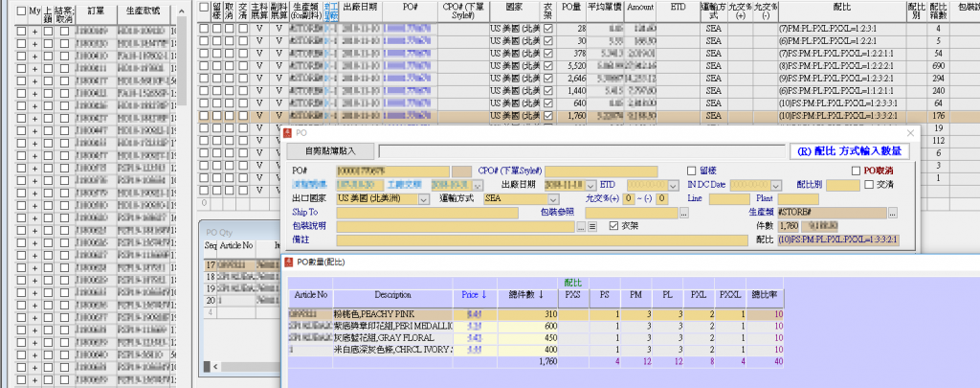
Task: Open the 運輸方式 SEA dropdown
Action: [x=554, y=199]
